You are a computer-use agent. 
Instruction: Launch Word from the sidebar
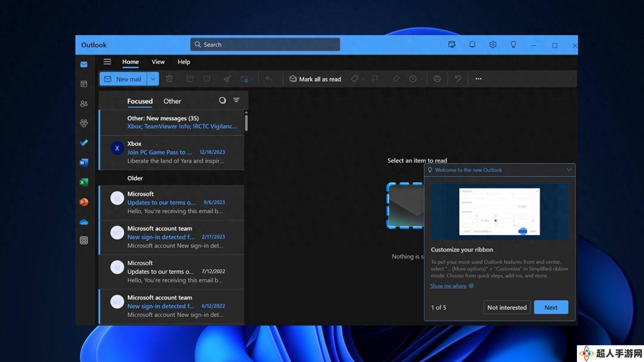coord(84,163)
